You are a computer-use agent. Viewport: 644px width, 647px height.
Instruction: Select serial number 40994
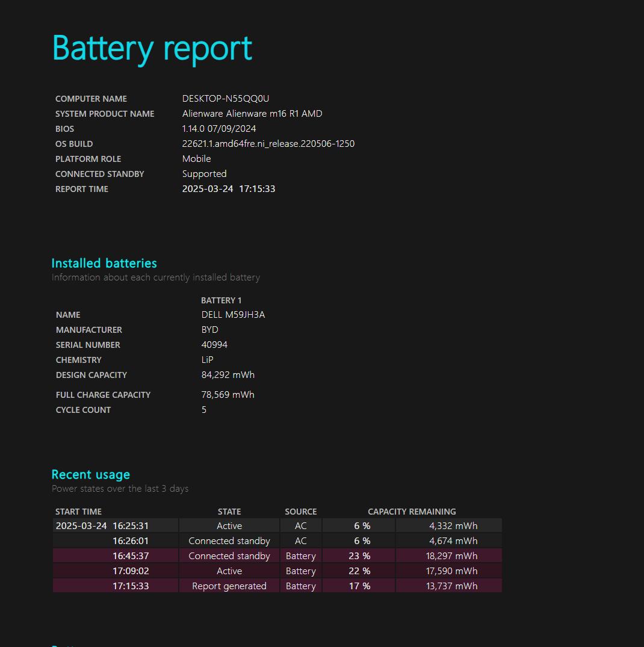(x=214, y=345)
